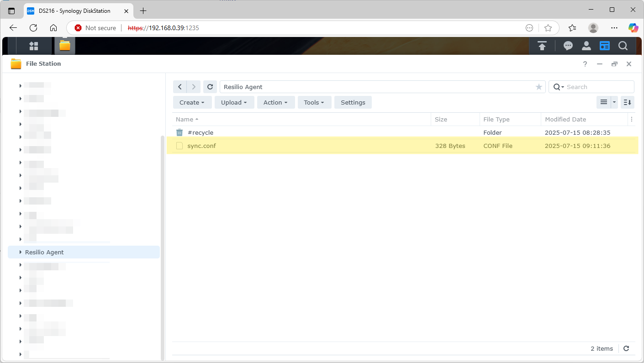Open the notifications bubble in the DSM taskbar

click(568, 46)
